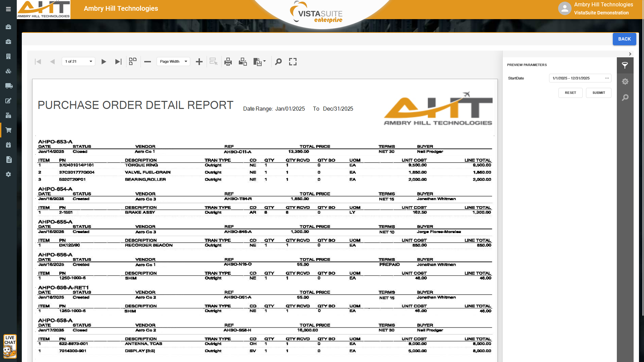Switch to the export settings gear tab
Image resolution: width=644 pixels, height=362 pixels.
pos(625,81)
